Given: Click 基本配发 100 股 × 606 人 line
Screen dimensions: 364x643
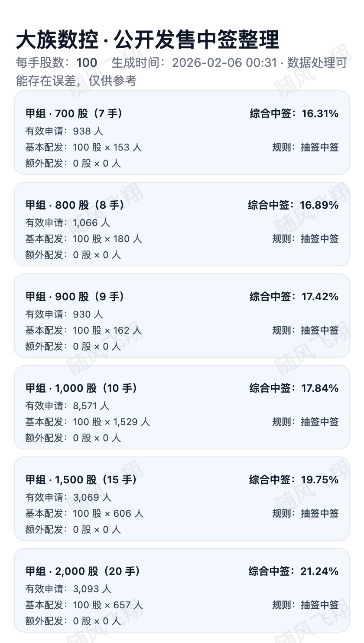Looking at the screenshot, I should [84, 513].
